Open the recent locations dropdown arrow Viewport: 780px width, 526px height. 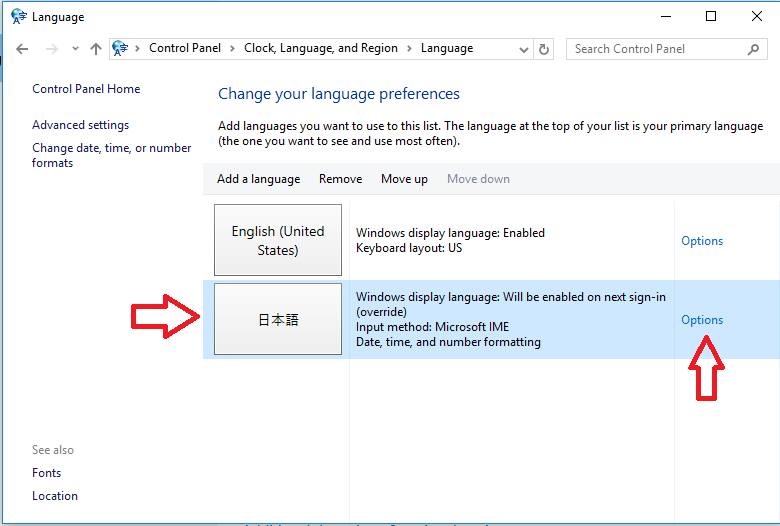75,49
